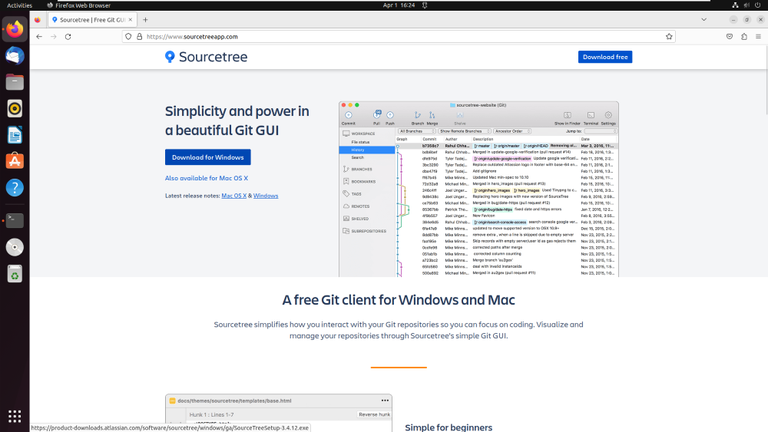Open the disc drive icon in the dock

tap(15, 247)
